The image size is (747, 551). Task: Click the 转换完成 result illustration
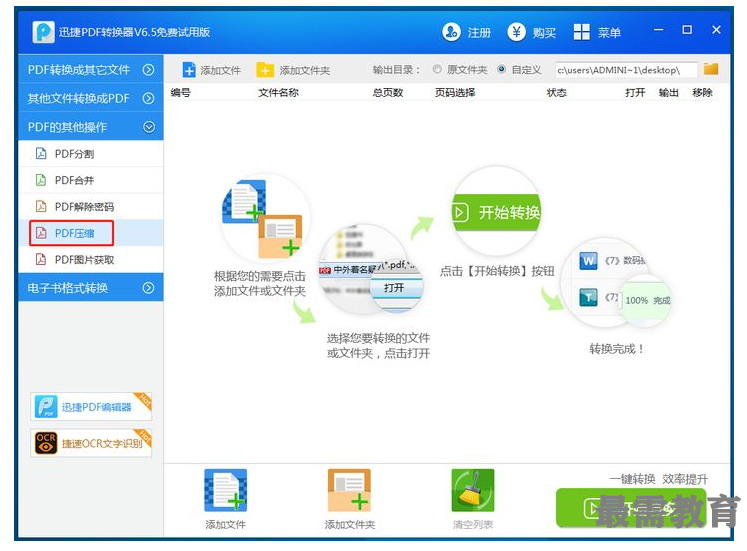point(616,282)
